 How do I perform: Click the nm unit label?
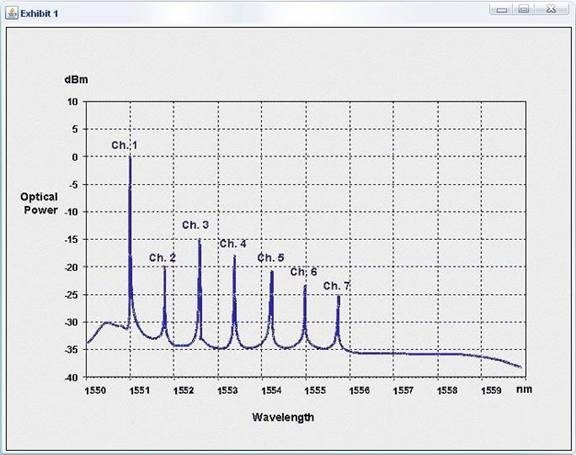524,389
